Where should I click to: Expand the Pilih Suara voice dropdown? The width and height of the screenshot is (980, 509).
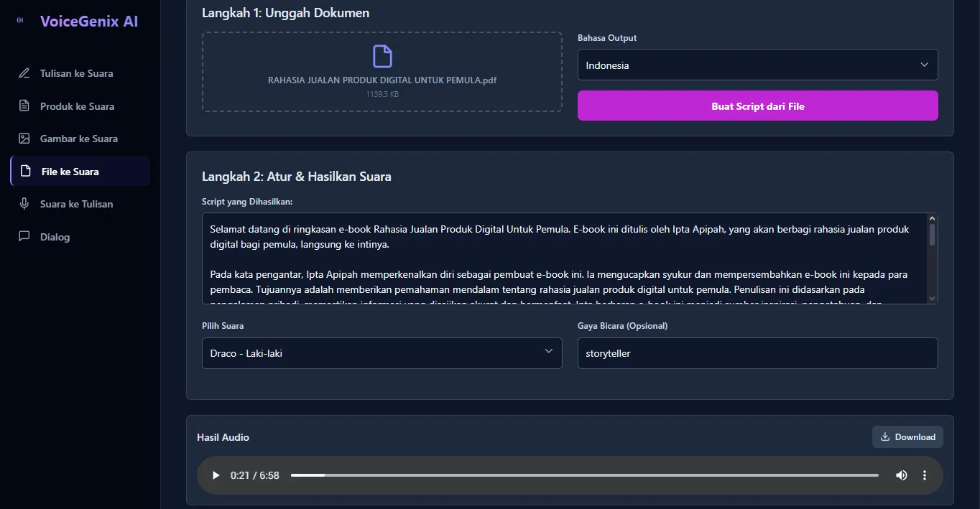pos(382,353)
